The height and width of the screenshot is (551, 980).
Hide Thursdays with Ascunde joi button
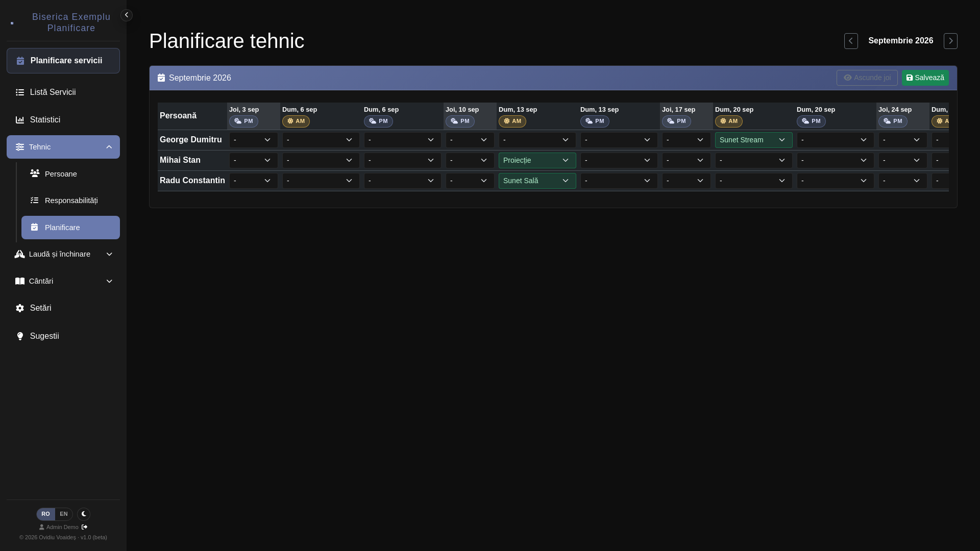coord(867,78)
